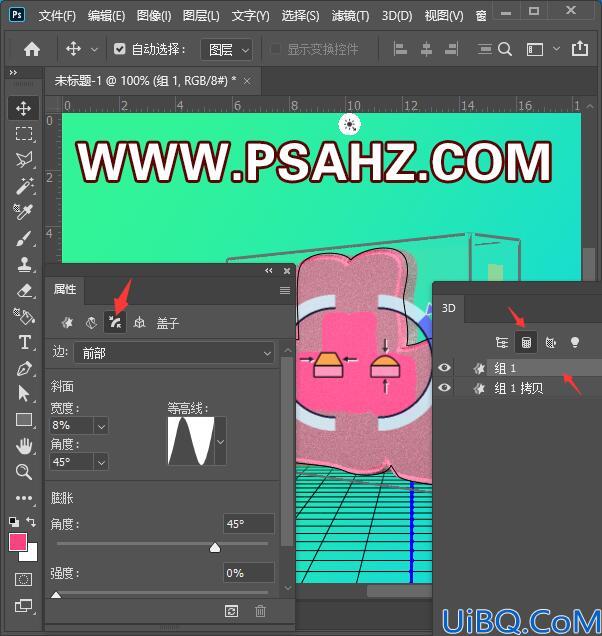Image resolution: width=602 pixels, height=636 pixels.
Task: Filter 3D panel by materials
Action: (x=550, y=343)
